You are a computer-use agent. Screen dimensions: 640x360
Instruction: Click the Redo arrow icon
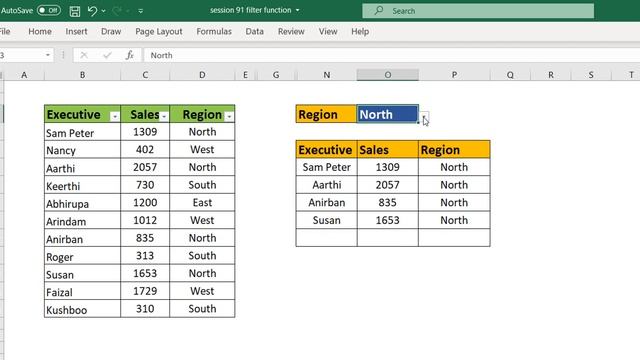click(117, 11)
